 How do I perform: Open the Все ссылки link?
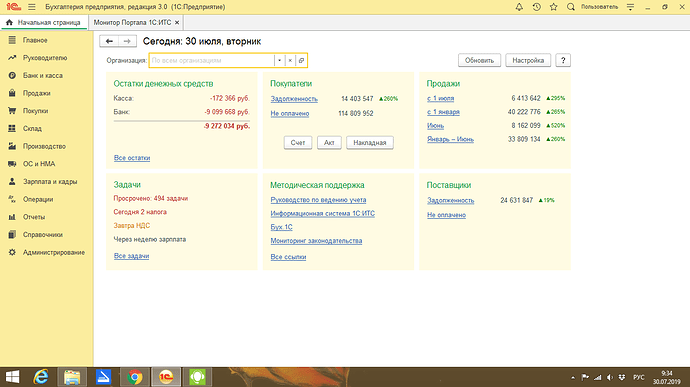click(x=288, y=257)
